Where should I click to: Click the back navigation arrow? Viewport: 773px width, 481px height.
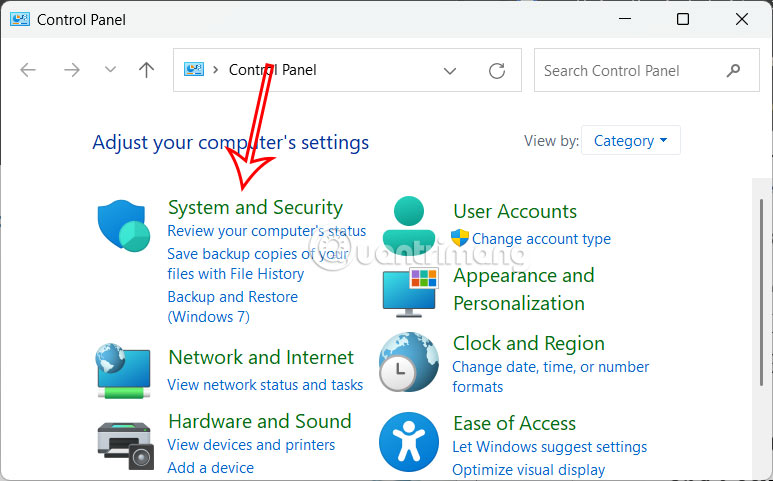point(28,70)
